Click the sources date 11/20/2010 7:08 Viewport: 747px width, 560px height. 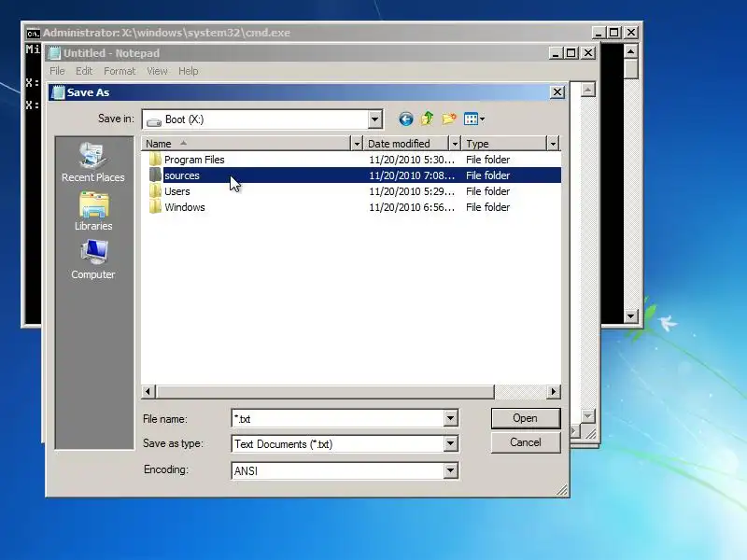(412, 175)
